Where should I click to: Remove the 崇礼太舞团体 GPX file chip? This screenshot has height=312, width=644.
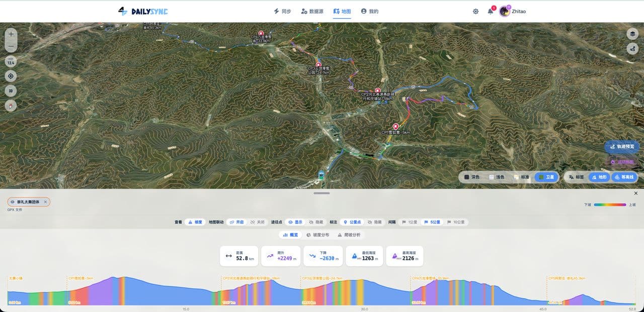(45, 202)
